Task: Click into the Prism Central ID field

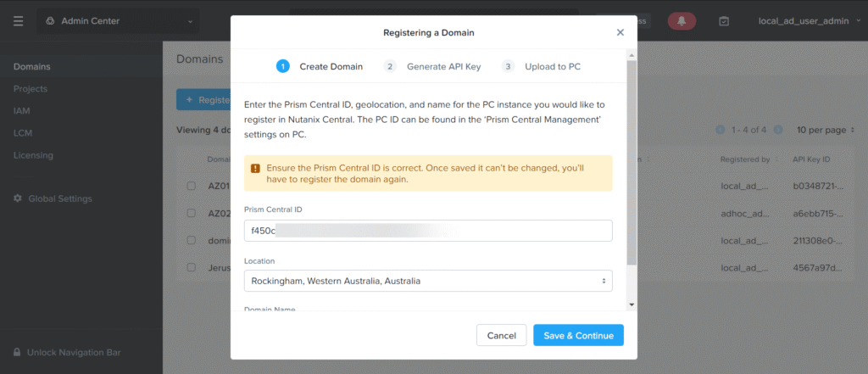Action: click(427, 231)
